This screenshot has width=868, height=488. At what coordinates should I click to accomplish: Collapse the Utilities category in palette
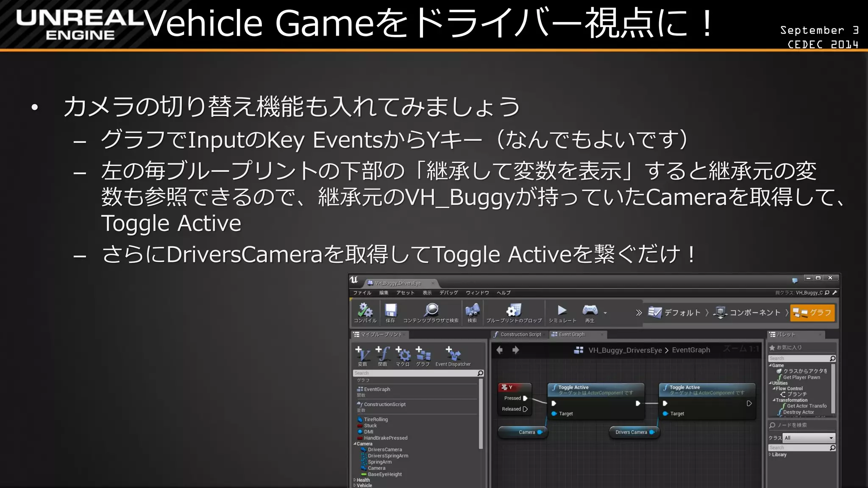[770, 383]
